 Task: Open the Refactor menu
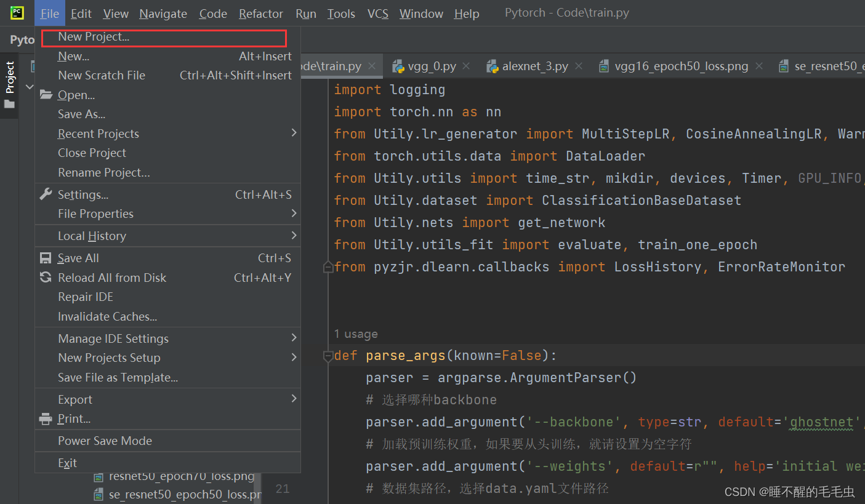coord(260,13)
